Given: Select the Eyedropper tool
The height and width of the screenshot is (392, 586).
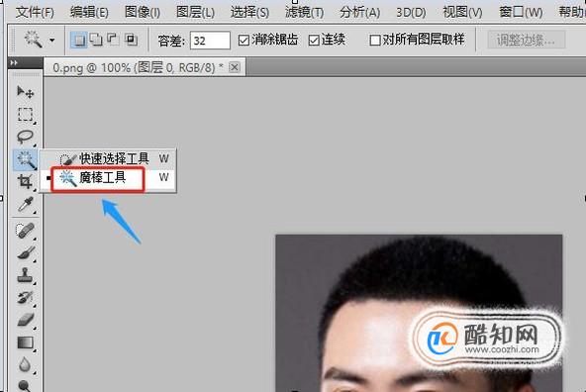Looking at the screenshot, I should coord(25,204).
